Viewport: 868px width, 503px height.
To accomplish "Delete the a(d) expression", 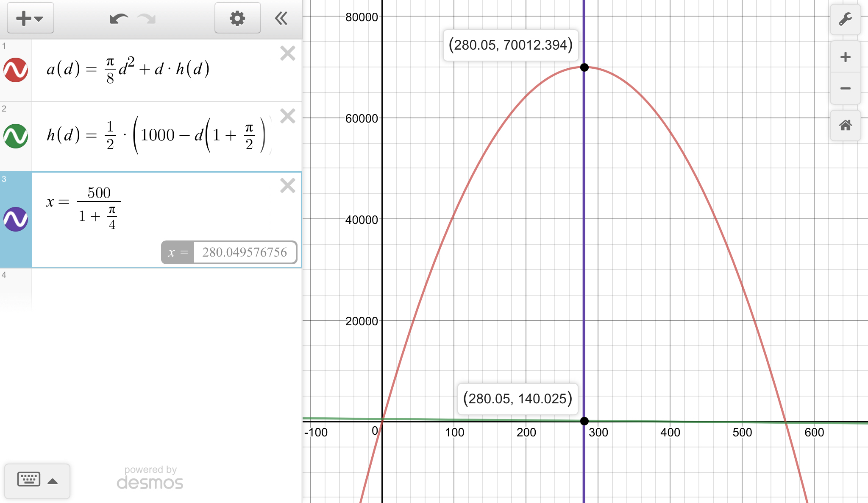I will coord(288,53).
